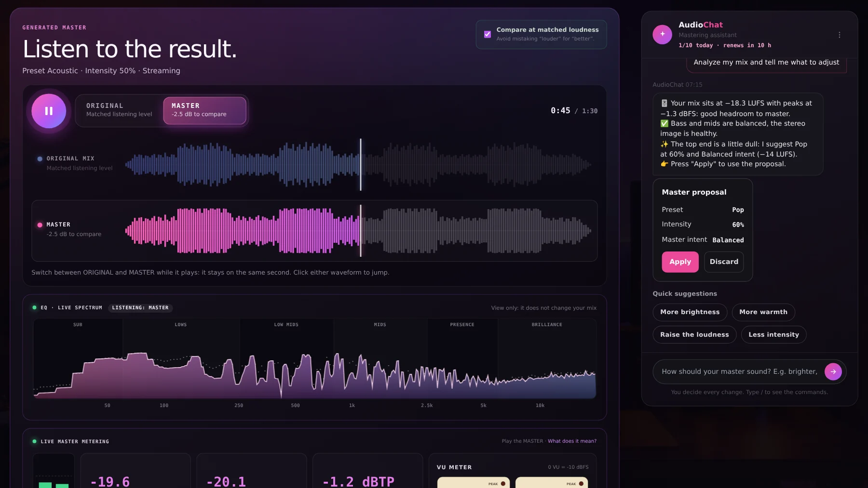Choose the Raise the loudness suggestion
This screenshot has width=868, height=488.
(694, 335)
